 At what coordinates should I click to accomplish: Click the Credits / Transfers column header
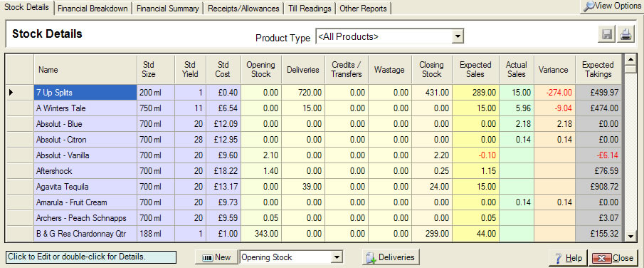[347, 70]
